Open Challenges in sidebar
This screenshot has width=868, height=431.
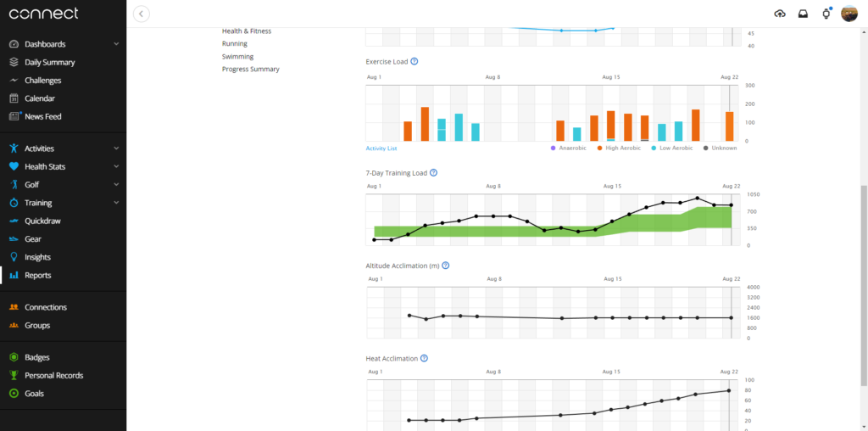(43, 81)
